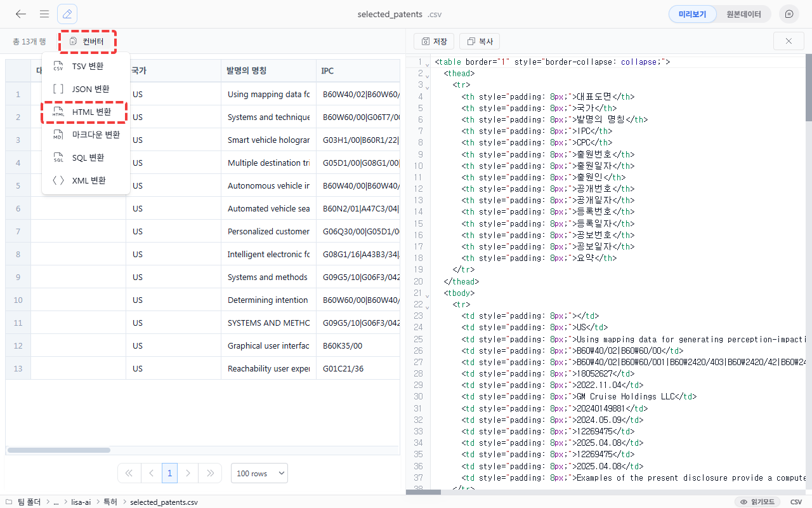
Task: Choose TSV 변환 from converter menu
Action: point(86,66)
